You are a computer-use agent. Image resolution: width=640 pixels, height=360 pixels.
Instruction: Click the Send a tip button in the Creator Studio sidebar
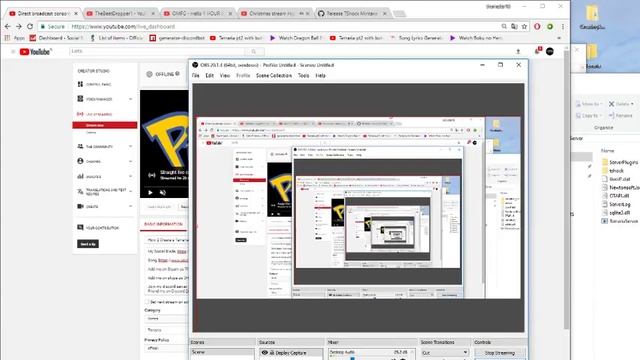click(x=88, y=244)
